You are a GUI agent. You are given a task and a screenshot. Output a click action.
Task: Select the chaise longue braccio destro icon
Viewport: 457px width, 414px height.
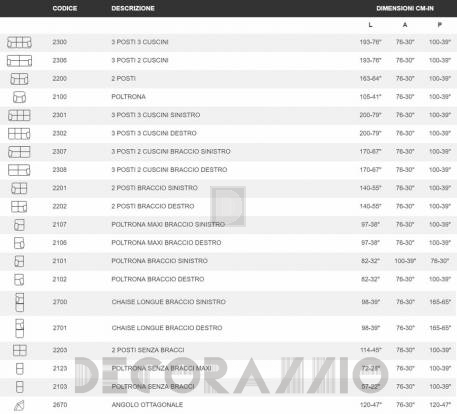point(20,328)
